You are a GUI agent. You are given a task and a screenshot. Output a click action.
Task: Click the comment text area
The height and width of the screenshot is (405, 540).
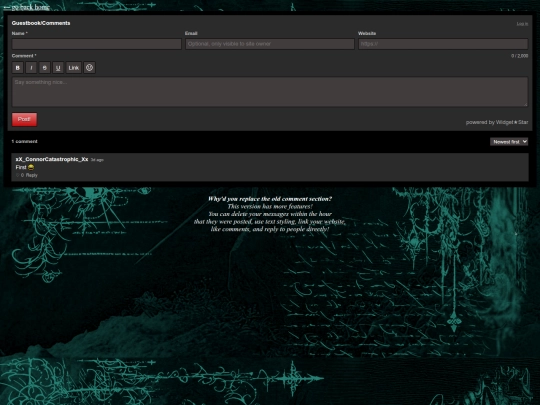[270, 92]
